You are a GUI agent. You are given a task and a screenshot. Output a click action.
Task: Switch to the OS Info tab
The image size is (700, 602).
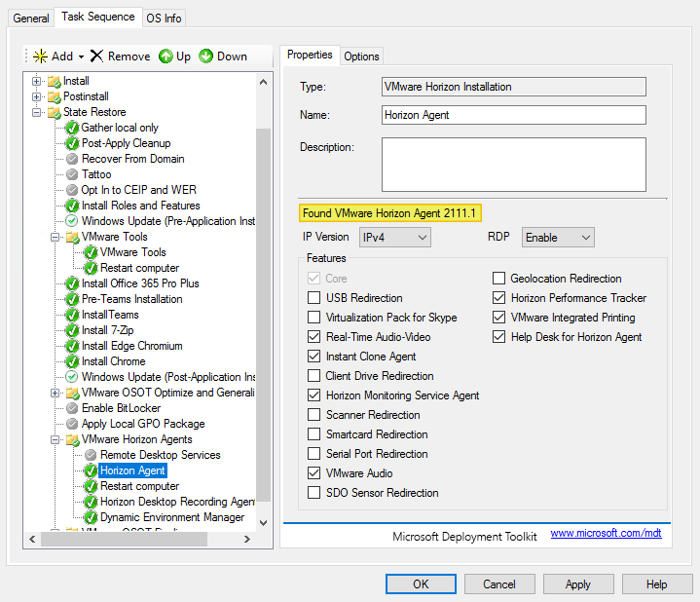point(164,18)
